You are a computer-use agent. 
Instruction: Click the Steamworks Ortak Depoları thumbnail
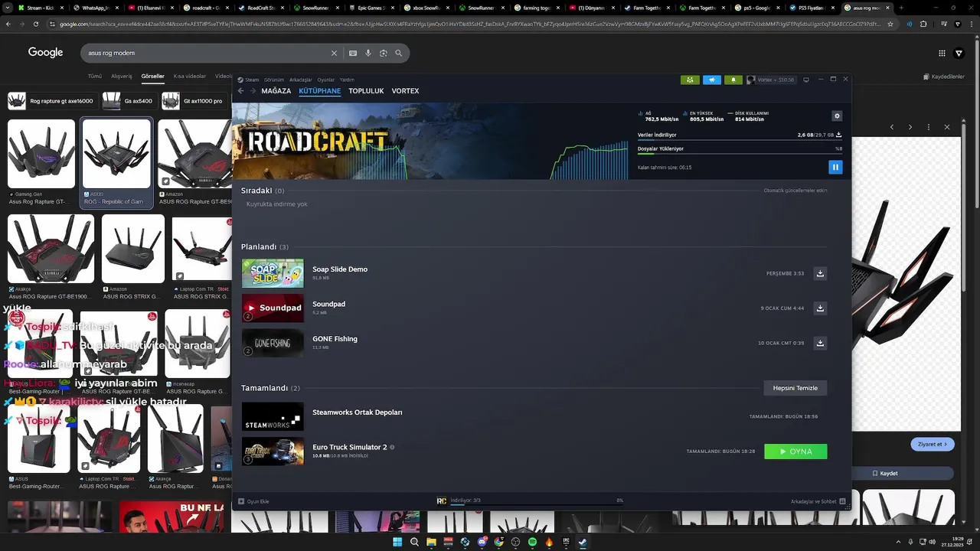coord(273,416)
